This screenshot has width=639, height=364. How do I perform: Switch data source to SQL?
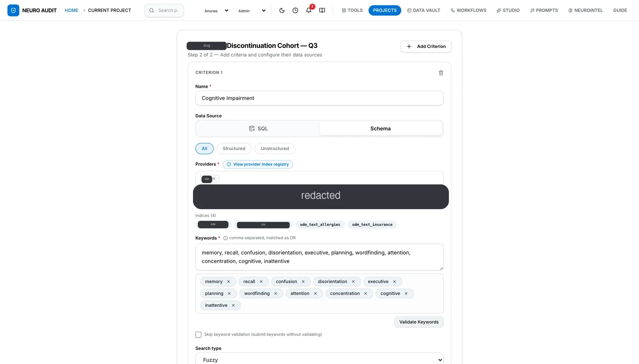[258, 129]
